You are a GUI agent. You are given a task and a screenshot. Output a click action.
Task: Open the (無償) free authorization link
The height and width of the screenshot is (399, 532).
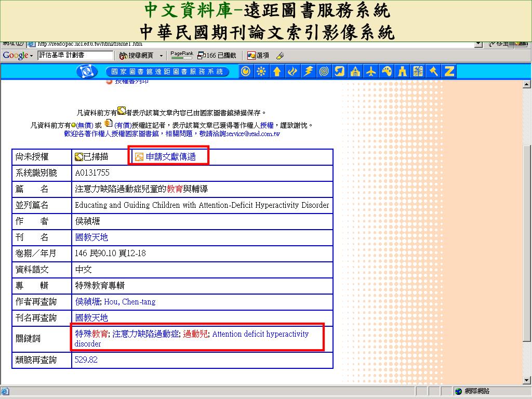[x=85, y=125]
